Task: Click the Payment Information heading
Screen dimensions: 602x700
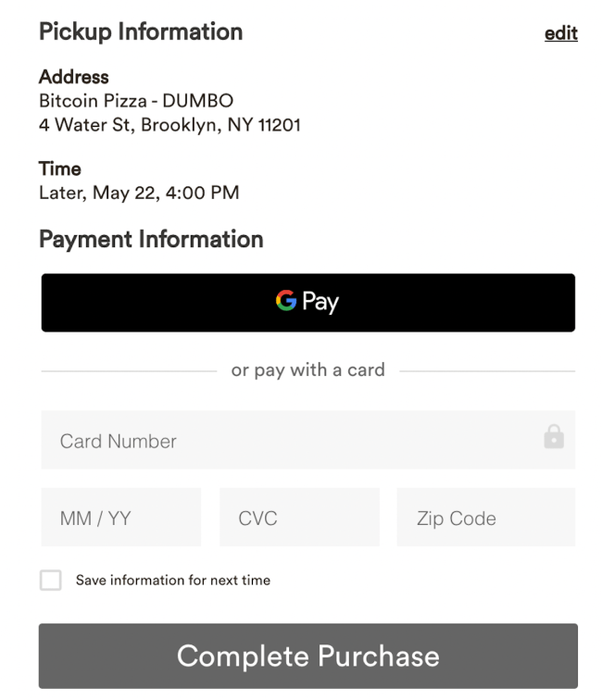Action: click(151, 239)
